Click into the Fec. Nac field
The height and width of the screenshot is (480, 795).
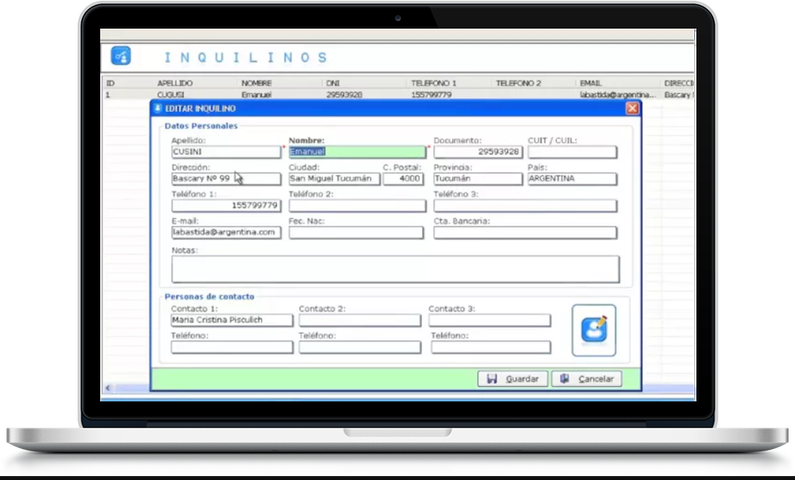point(356,232)
